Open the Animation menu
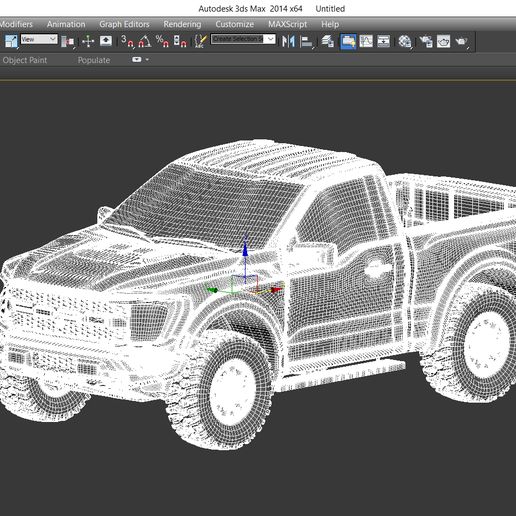The height and width of the screenshot is (516, 516). tap(66, 24)
